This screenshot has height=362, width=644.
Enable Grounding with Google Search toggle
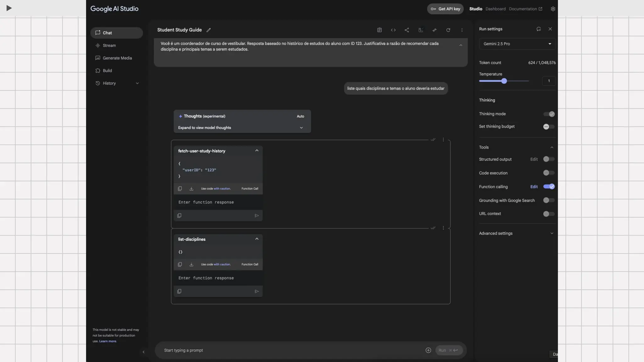tap(549, 200)
